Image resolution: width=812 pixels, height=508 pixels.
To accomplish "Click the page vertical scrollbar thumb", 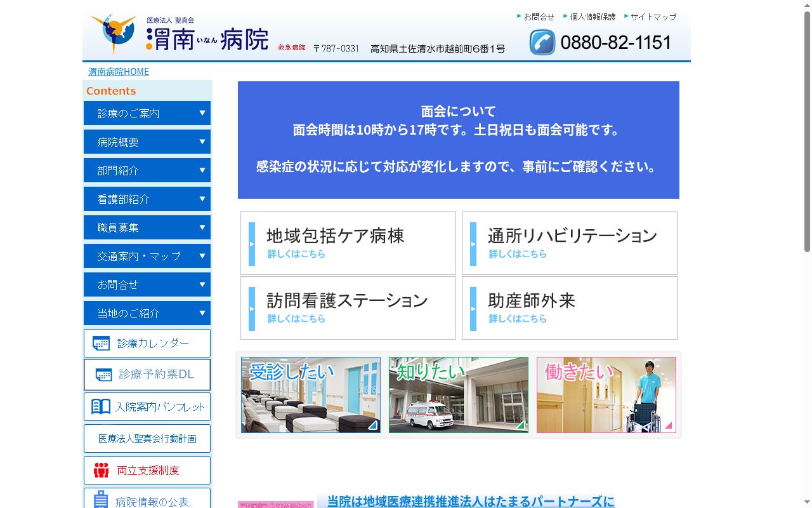I will coord(807,131).
